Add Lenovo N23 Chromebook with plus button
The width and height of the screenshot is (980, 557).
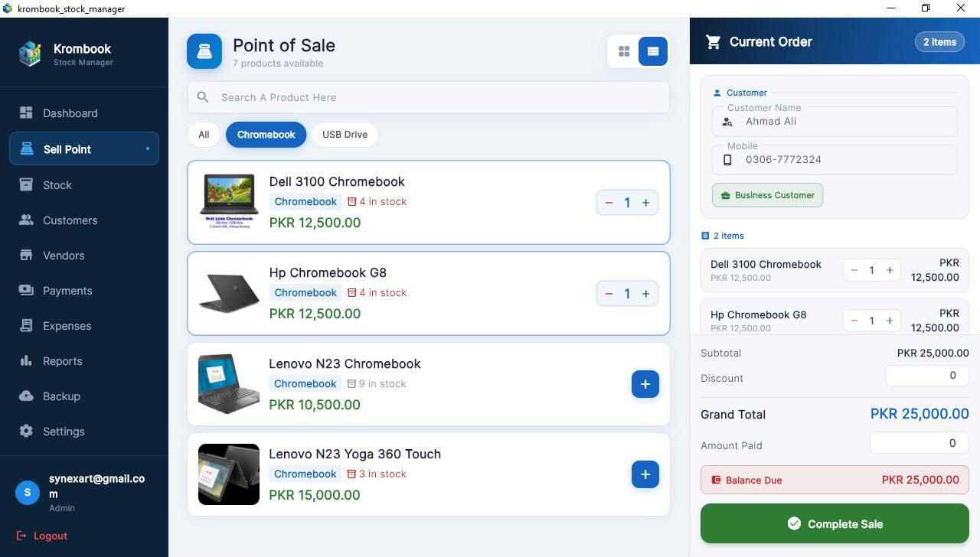tap(645, 384)
